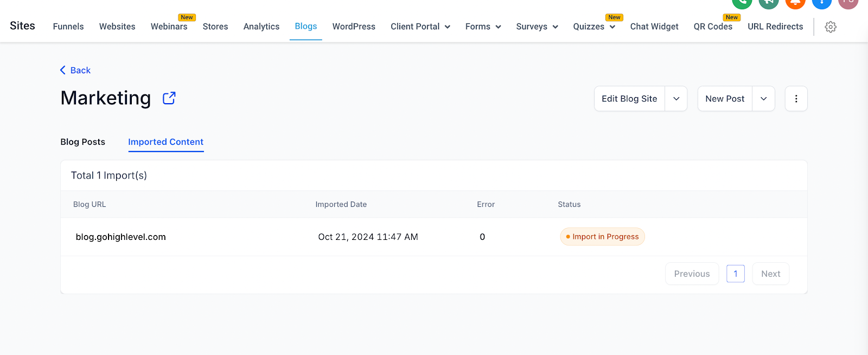Click the Blog URL column header
This screenshot has width=868, height=355.
click(90, 204)
